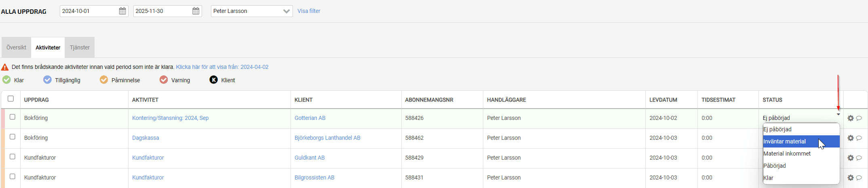868x188 pixels.
Task: Open the end date calendar picker icon
Action: [x=196, y=11]
